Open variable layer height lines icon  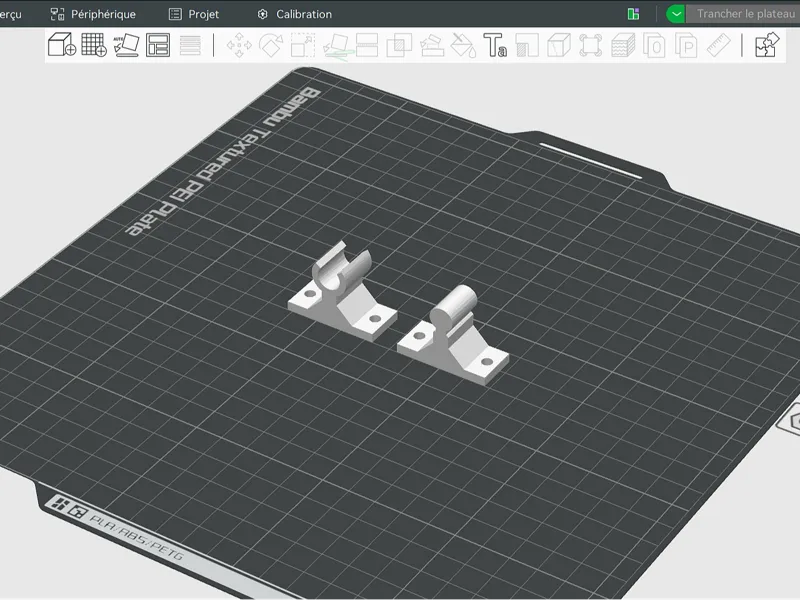point(190,45)
